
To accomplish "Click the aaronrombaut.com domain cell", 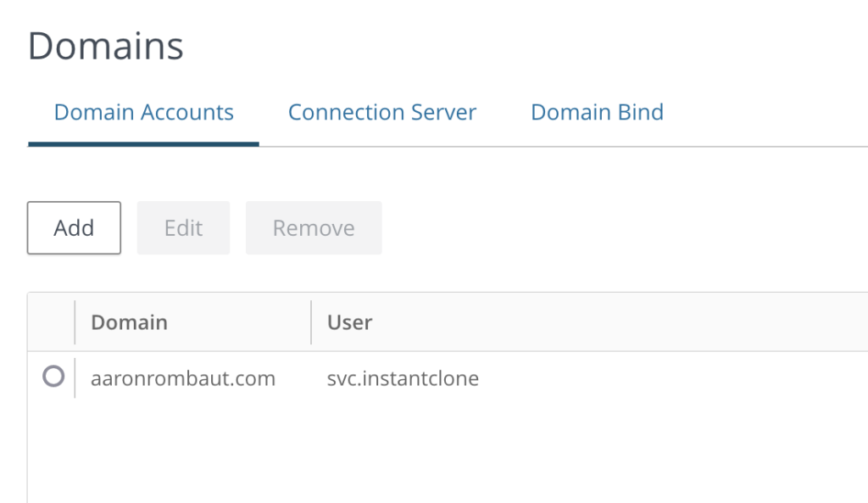I will click(x=183, y=378).
